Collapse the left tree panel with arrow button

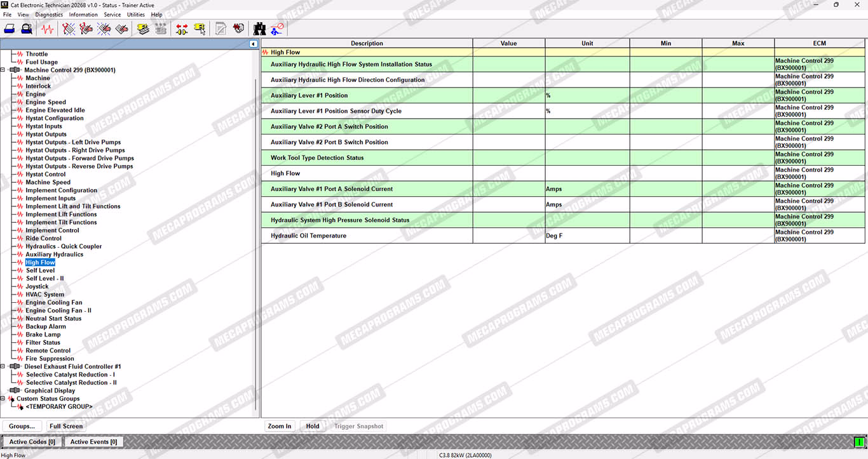(254, 44)
